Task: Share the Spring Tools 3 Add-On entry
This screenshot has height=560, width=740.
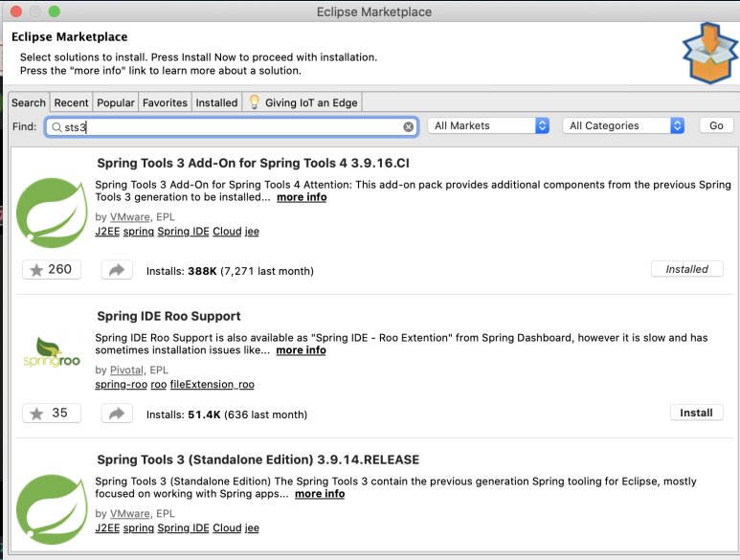Action: pyautogui.click(x=117, y=269)
